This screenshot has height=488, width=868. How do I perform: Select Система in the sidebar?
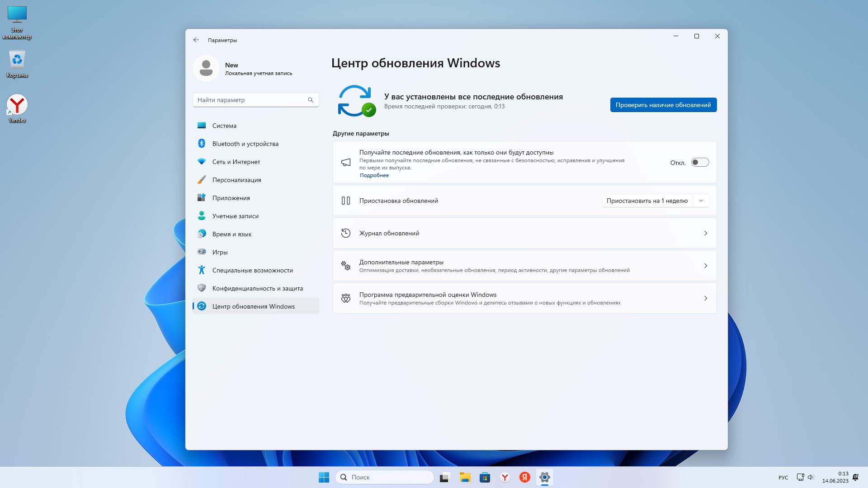pos(224,126)
